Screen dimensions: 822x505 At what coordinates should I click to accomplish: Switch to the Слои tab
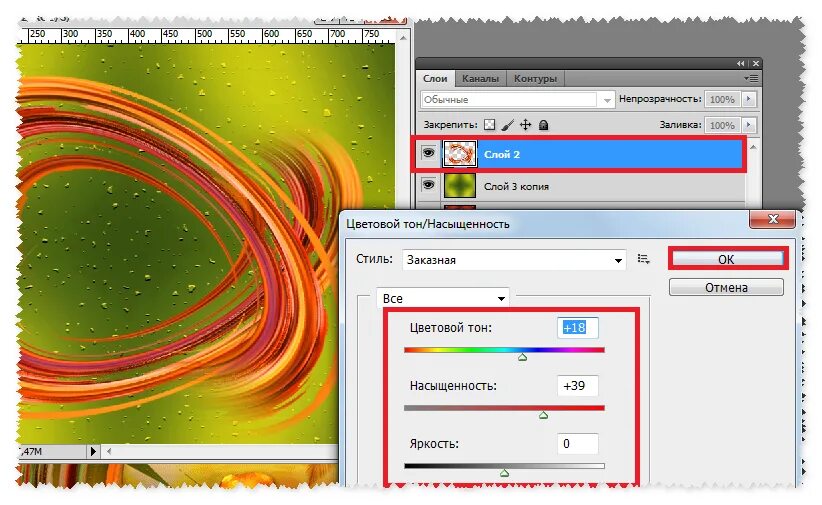(x=435, y=79)
